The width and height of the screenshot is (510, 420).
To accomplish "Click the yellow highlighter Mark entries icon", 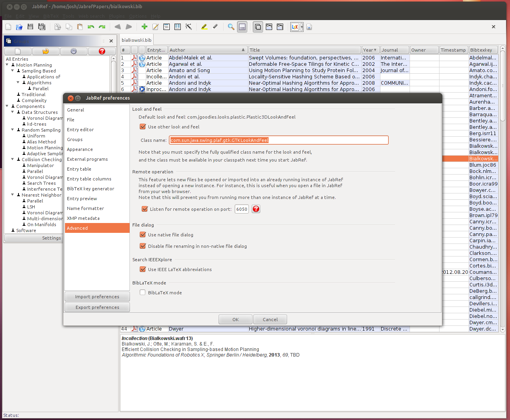I will coord(204,27).
